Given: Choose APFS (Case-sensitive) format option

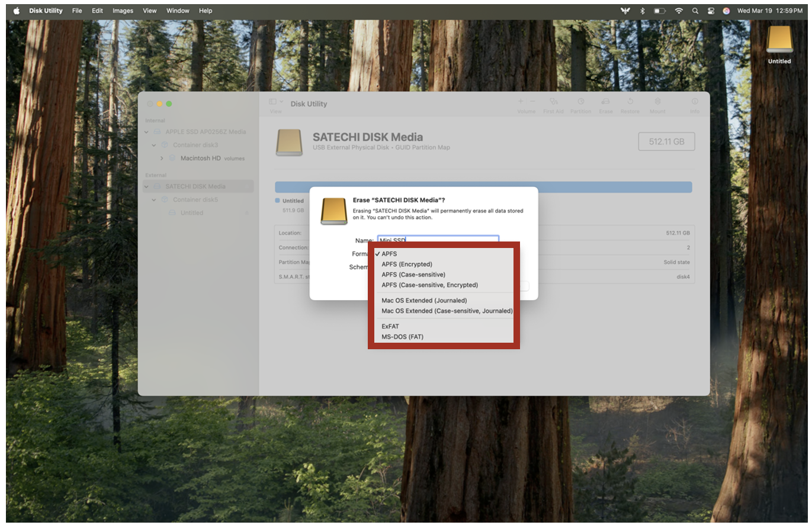Looking at the screenshot, I should [413, 275].
